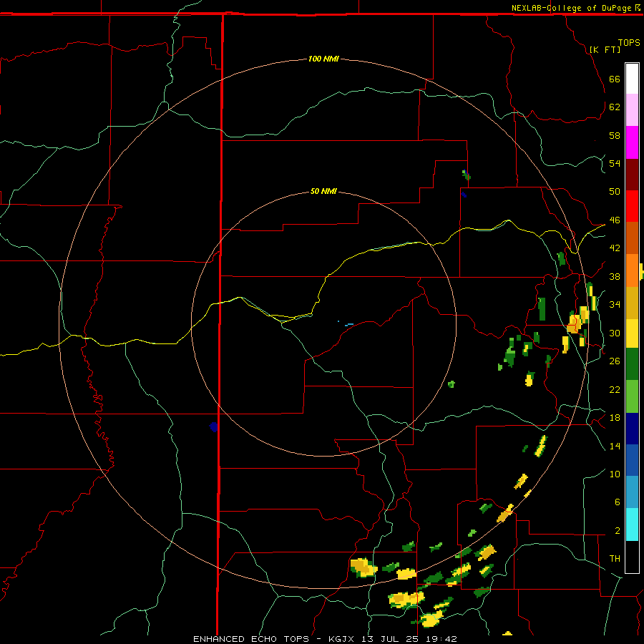The height and width of the screenshot is (644, 644).
Task: Click the 50 value on the legend scale
Action: pos(615,191)
